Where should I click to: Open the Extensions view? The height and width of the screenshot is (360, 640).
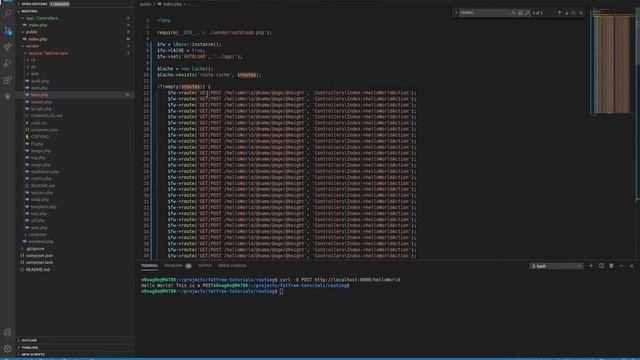pos(7,80)
